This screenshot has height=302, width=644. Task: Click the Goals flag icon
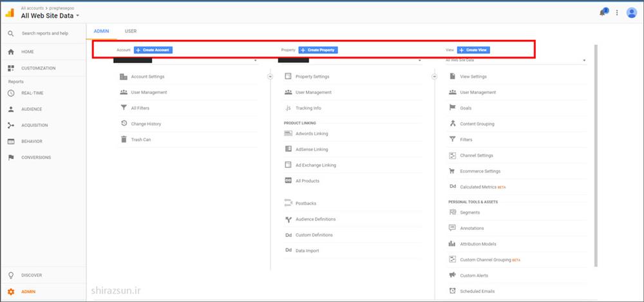point(452,108)
